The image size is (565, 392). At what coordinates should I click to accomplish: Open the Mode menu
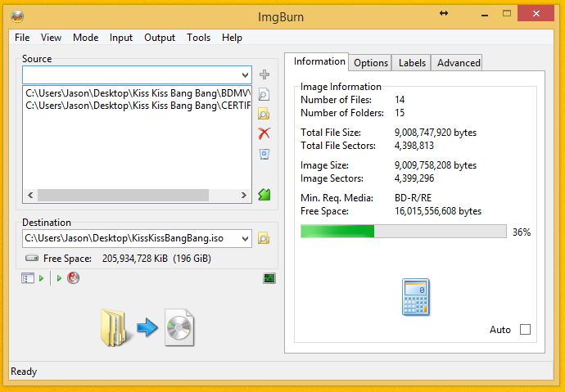tap(85, 38)
